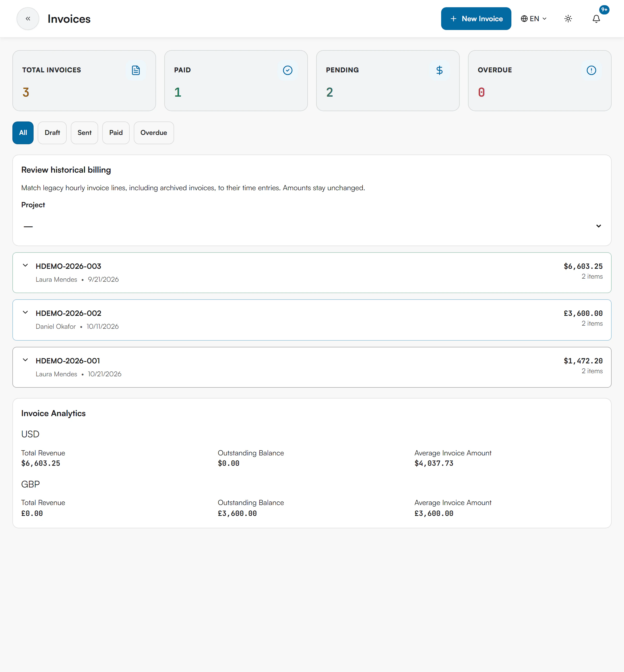Click the Invoice Analytics heading
Screen dimensions: 624x672
tap(53, 413)
